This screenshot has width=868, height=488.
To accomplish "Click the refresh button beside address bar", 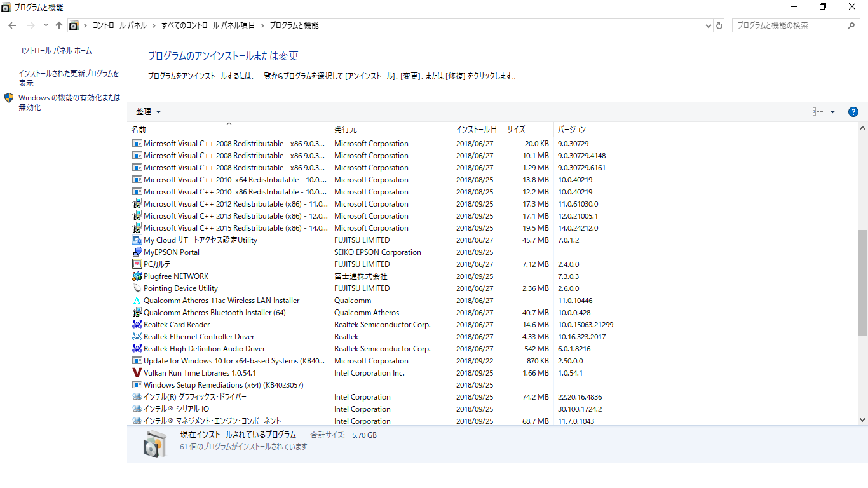I will (719, 25).
